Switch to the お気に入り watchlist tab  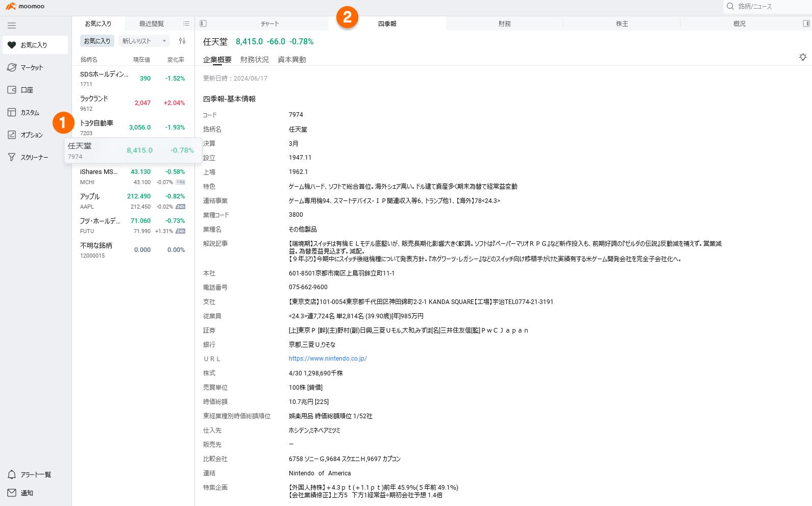pyautogui.click(x=98, y=23)
